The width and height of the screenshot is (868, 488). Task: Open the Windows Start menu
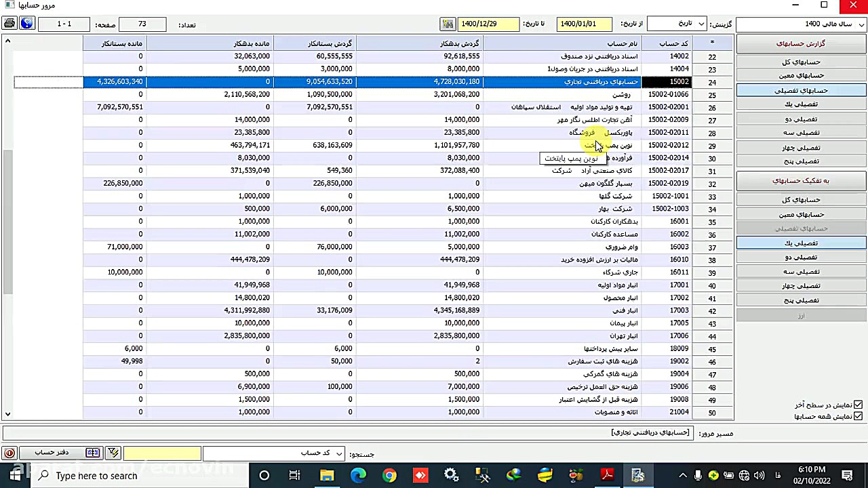(x=15, y=475)
